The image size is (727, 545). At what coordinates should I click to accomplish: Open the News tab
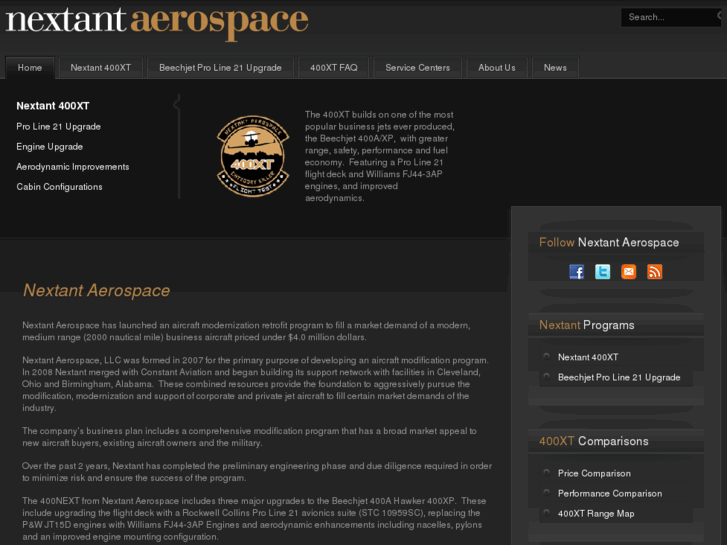point(555,68)
